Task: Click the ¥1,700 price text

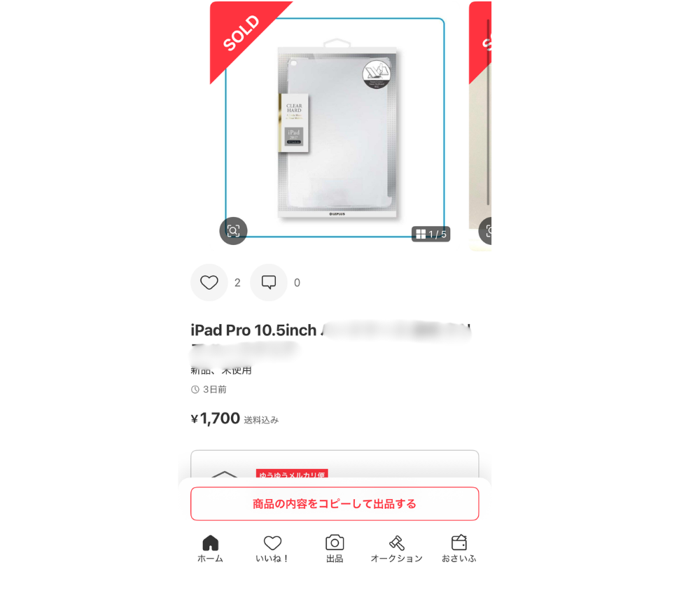Action: [x=216, y=418]
